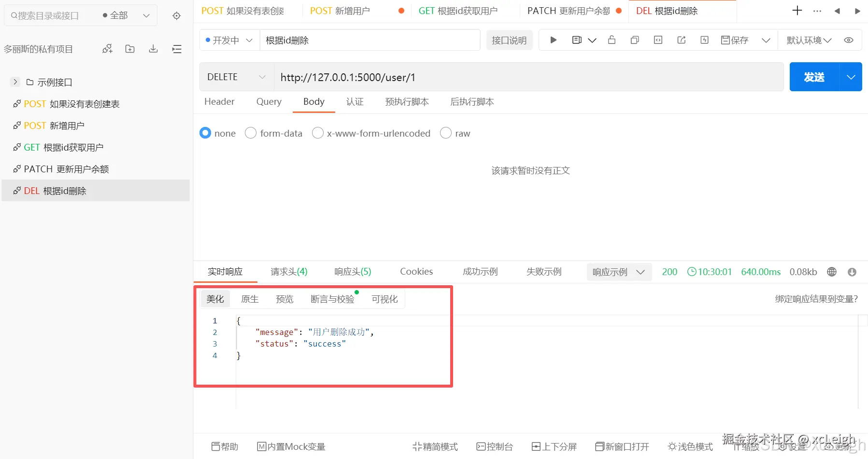Image resolution: width=868 pixels, height=459 pixels.
Task: Select the new interface icon in sidebar
Action: 107,48
